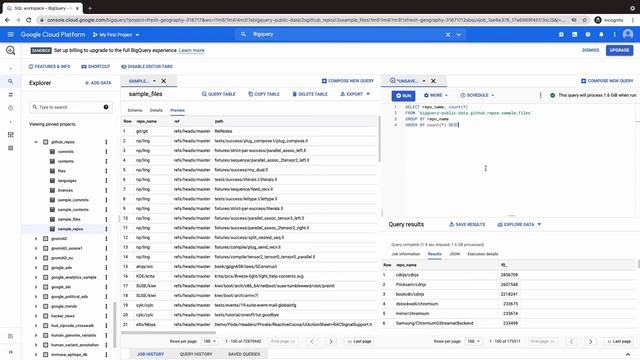Open the My First Project selector dropdown

coord(116,35)
